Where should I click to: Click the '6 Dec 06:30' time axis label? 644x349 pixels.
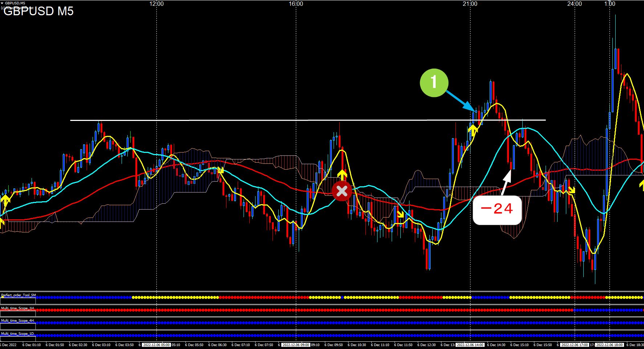point(217,345)
